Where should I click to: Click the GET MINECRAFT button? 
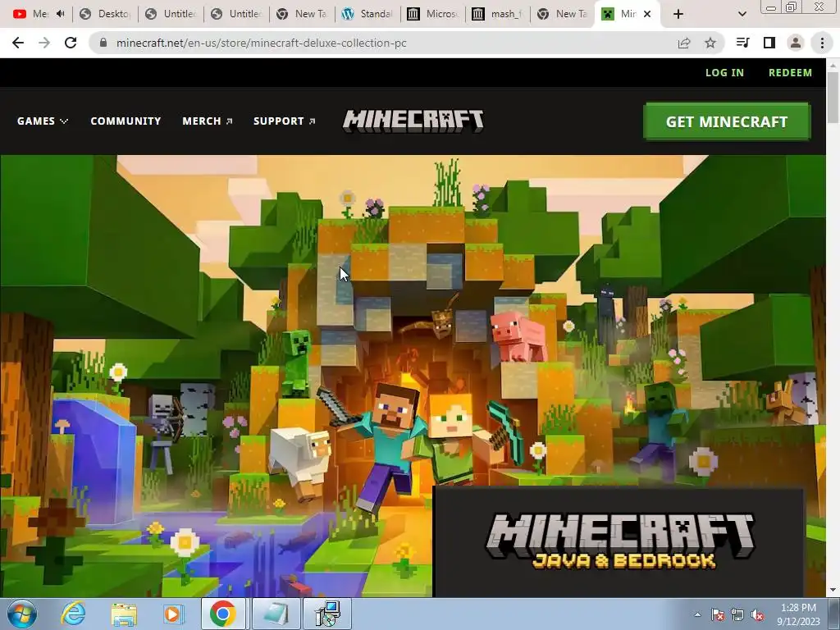pyautogui.click(x=727, y=121)
